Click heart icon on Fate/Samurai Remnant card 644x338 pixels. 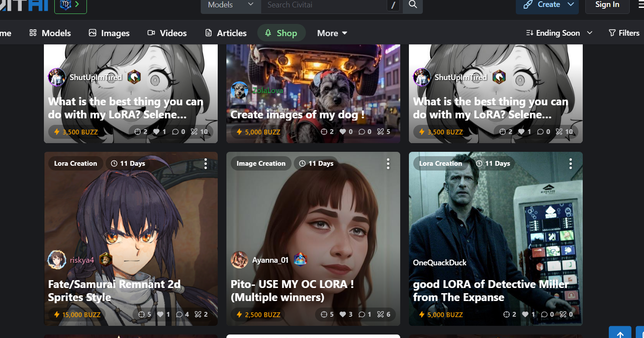click(160, 315)
